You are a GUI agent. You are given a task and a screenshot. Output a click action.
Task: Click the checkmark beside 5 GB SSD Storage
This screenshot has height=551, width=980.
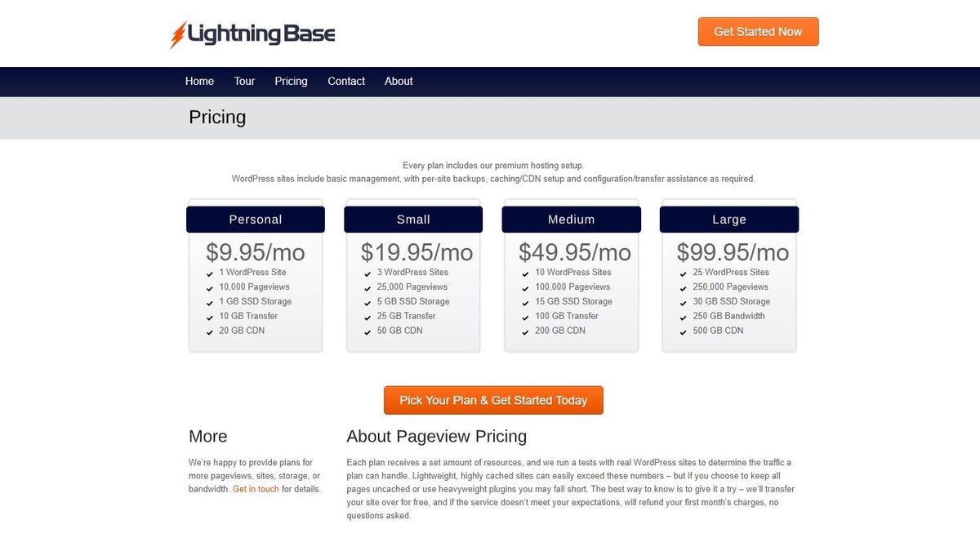pos(367,302)
